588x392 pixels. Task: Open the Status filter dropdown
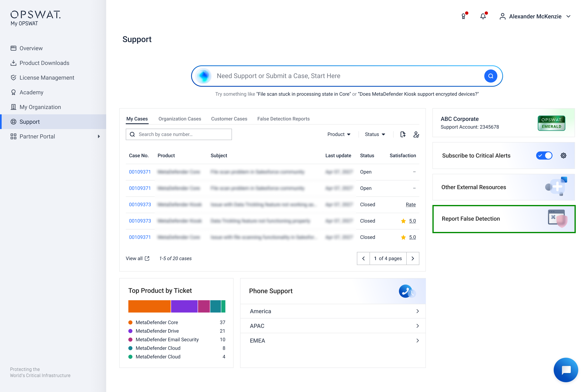[x=375, y=135]
